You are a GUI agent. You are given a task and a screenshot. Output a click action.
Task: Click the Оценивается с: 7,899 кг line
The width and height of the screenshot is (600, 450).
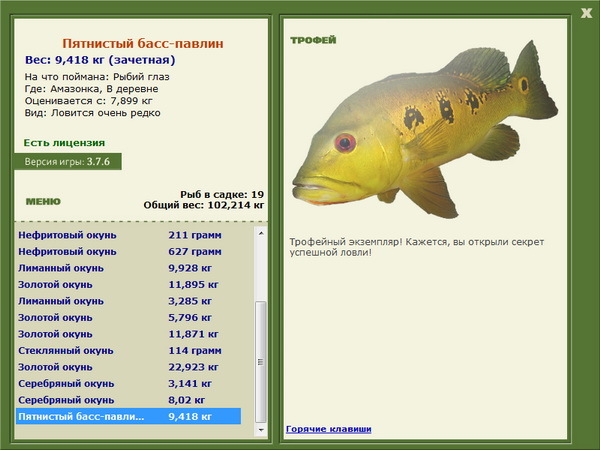(89, 101)
